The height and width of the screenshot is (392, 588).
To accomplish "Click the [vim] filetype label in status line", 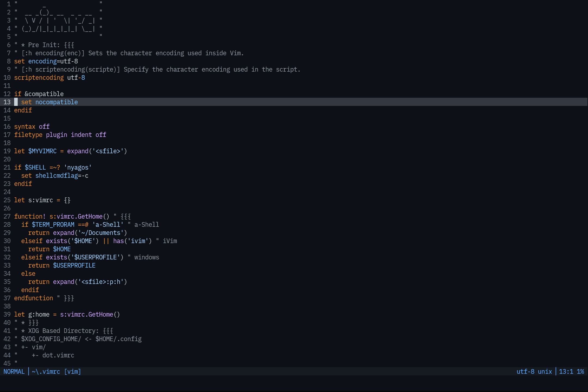I will click(x=72, y=372).
